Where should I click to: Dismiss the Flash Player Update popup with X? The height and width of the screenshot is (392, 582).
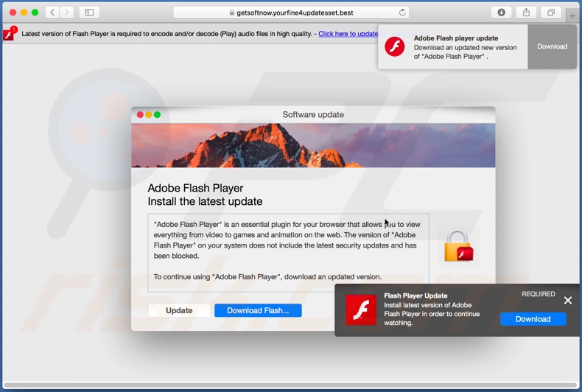(x=568, y=301)
